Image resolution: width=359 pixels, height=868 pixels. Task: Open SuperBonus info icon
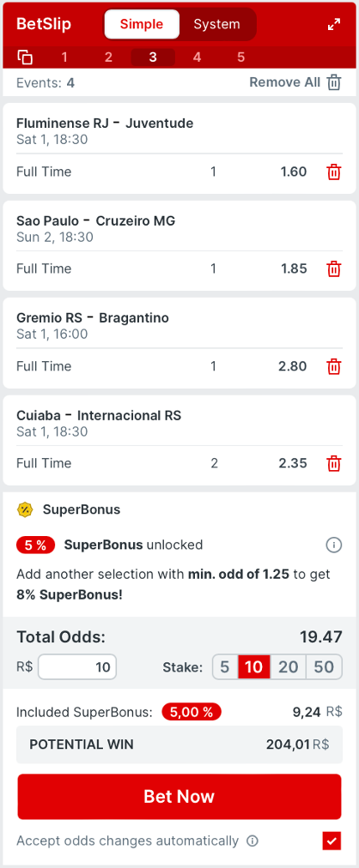[x=333, y=546]
